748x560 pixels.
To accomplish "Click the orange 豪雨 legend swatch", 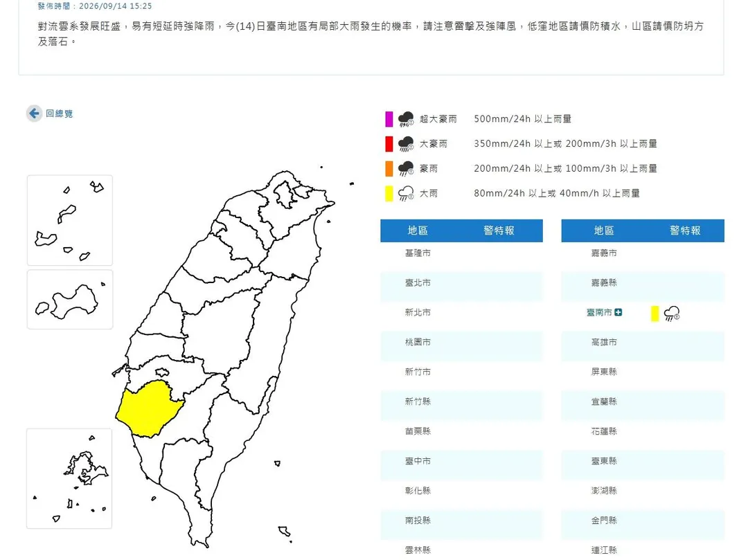I will (389, 168).
